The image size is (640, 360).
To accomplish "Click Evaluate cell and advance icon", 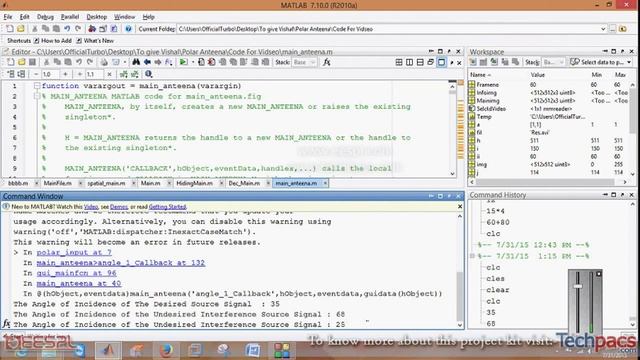I will 21,74.
